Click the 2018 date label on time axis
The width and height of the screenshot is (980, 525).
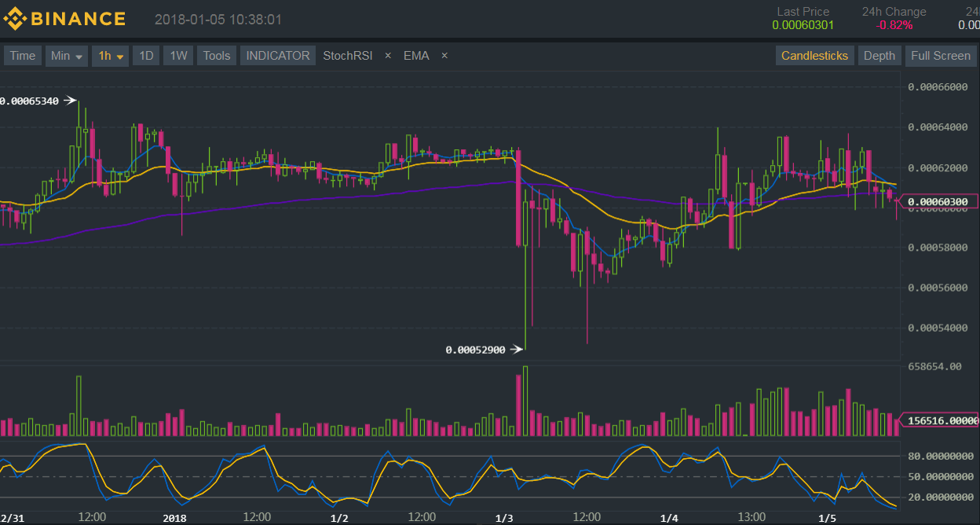[x=175, y=518]
